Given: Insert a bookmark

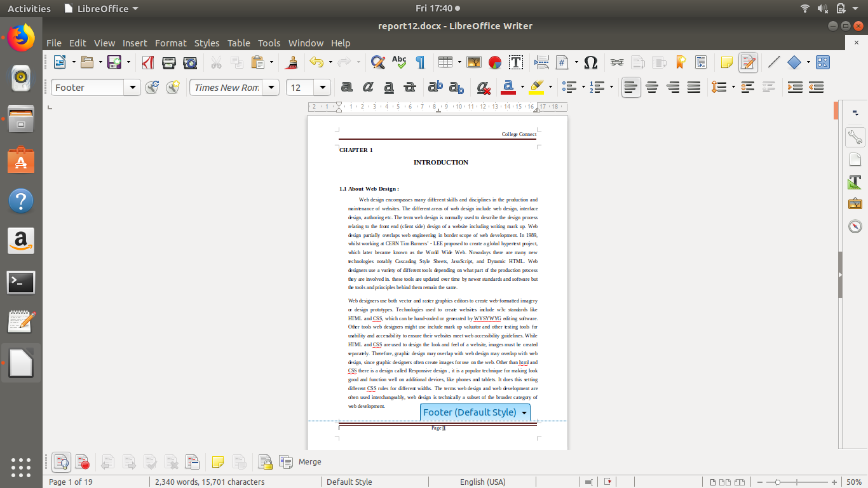Looking at the screenshot, I should tap(681, 62).
